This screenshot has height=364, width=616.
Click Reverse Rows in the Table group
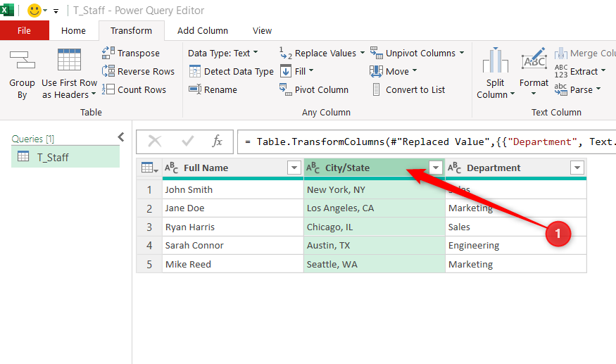pos(138,71)
